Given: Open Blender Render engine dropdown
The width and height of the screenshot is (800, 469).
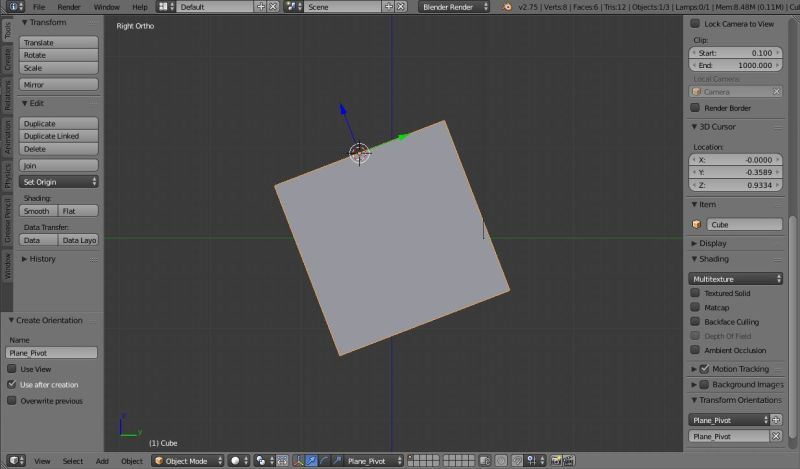Looking at the screenshot, I should tap(454, 7).
